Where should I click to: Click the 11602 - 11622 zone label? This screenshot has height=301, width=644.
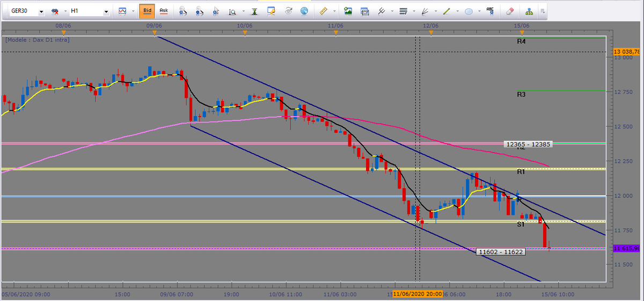click(501, 252)
